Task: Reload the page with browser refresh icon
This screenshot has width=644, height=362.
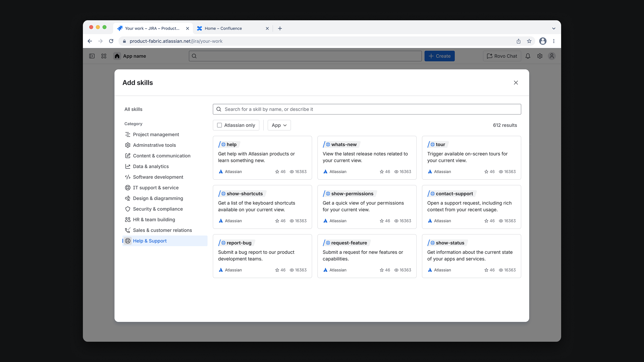Action: point(111,41)
